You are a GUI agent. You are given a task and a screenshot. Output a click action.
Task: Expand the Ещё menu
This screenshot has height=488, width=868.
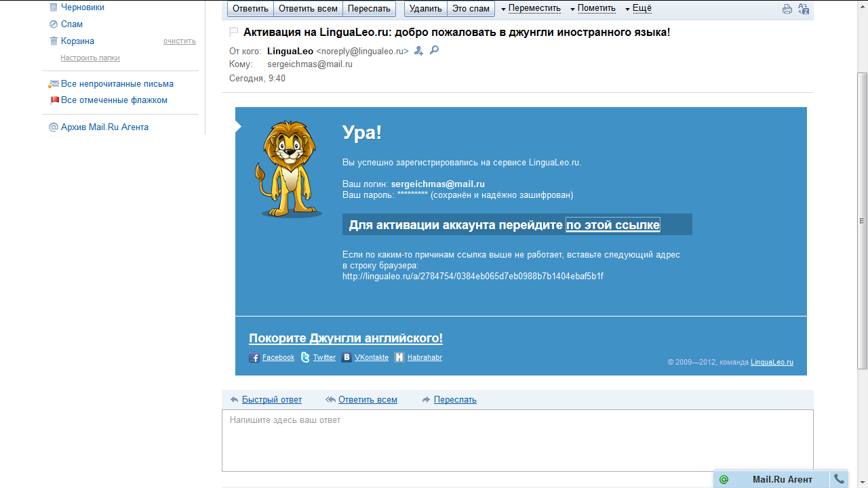pos(638,8)
